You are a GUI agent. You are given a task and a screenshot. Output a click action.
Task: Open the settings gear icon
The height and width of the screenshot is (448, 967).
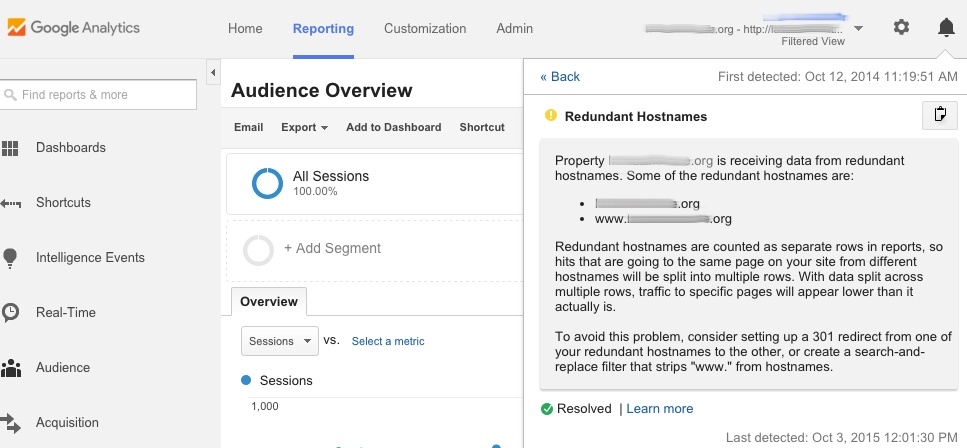pos(901,28)
